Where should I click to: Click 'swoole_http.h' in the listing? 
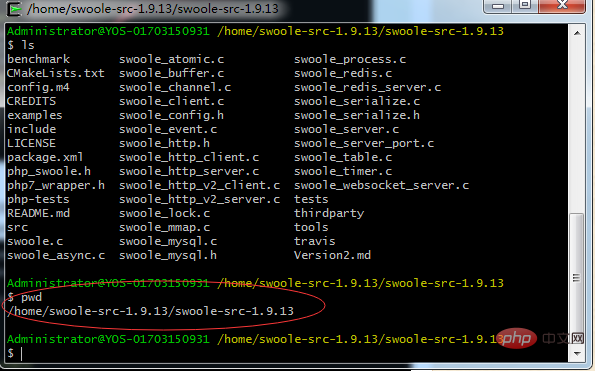pos(164,143)
